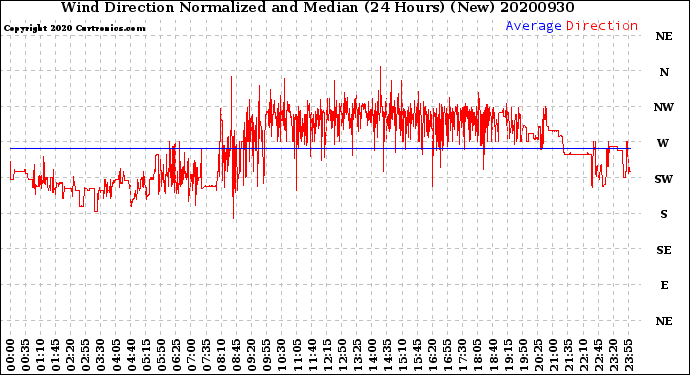Select the blue Average legend label
This screenshot has height=375, width=690.
coord(533,26)
